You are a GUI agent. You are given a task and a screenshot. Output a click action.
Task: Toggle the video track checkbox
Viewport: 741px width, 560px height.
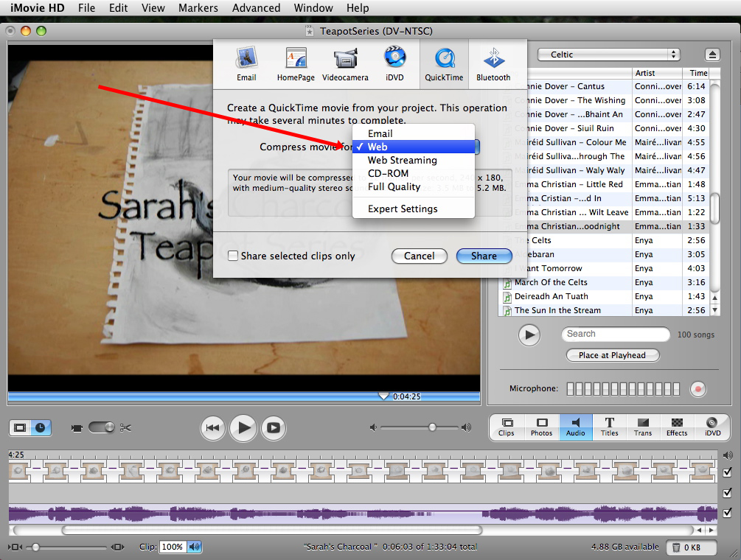click(x=727, y=472)
